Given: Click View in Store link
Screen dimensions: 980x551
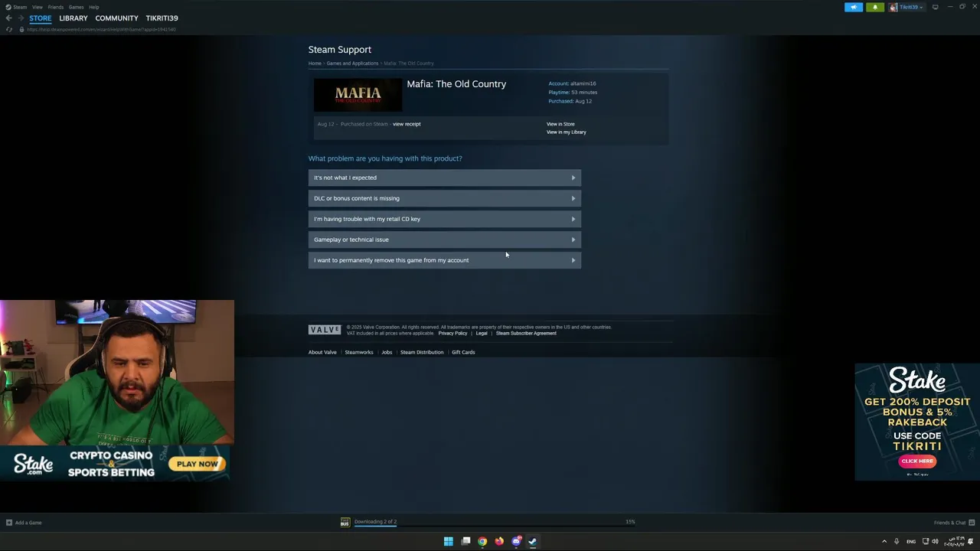Looking at the screenshot, I should coord(560,124).
